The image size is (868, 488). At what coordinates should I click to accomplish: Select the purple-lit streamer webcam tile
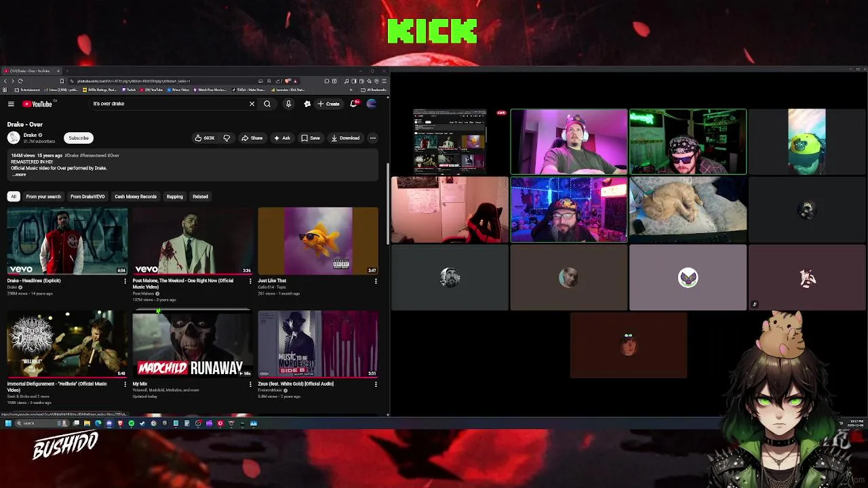tap(569, 142)
